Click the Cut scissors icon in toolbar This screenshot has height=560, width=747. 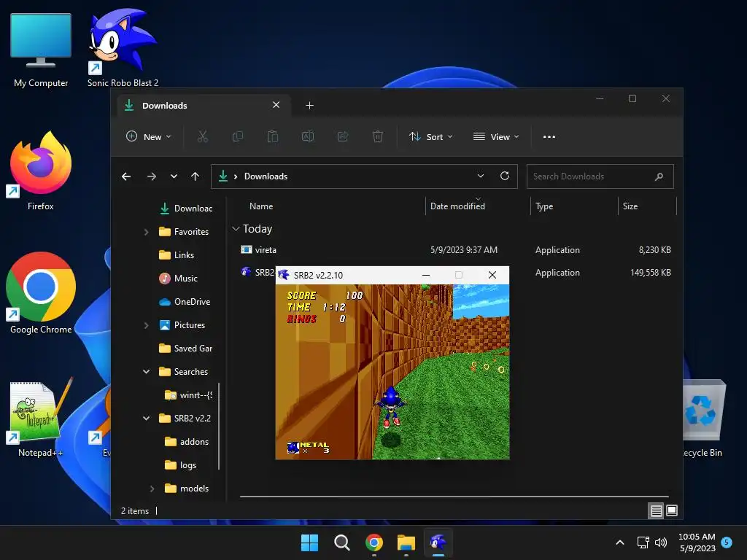point(203,136)
